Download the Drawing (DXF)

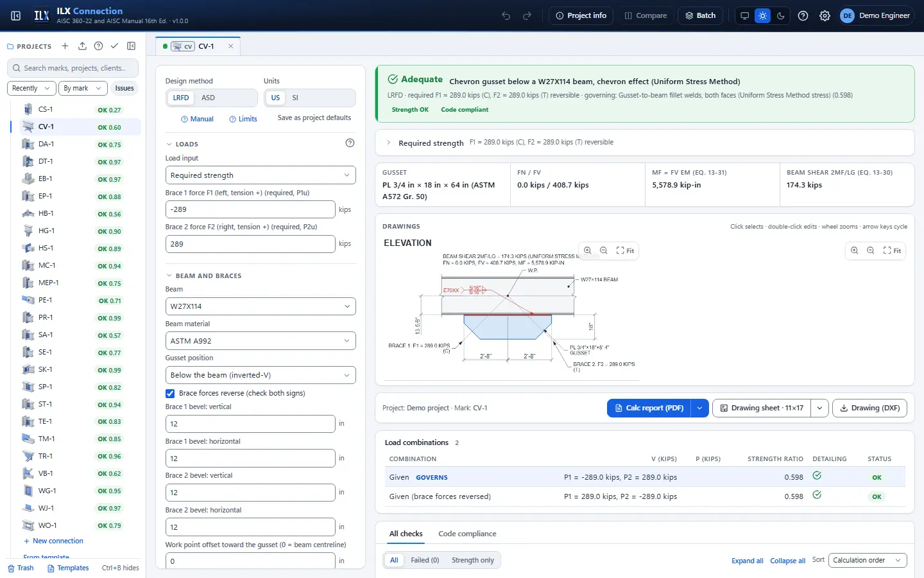(869, 408)
